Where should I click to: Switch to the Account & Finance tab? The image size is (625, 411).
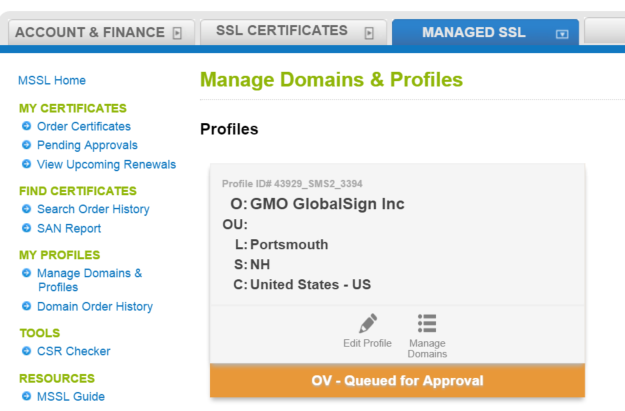click(88, 32)
